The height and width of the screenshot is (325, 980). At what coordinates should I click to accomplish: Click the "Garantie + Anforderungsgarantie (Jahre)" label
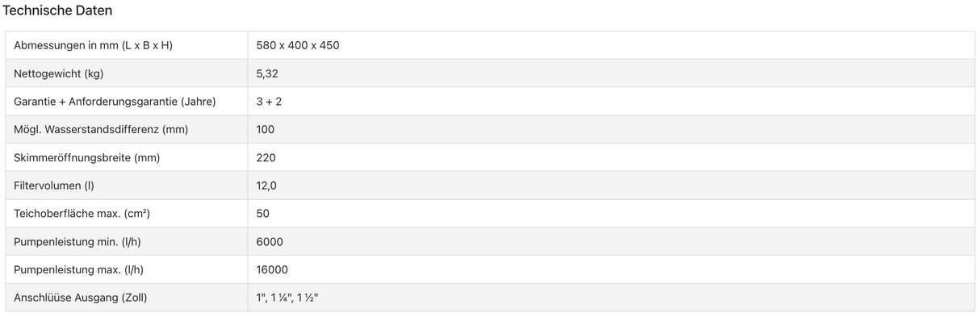click(x=115, y=102)
